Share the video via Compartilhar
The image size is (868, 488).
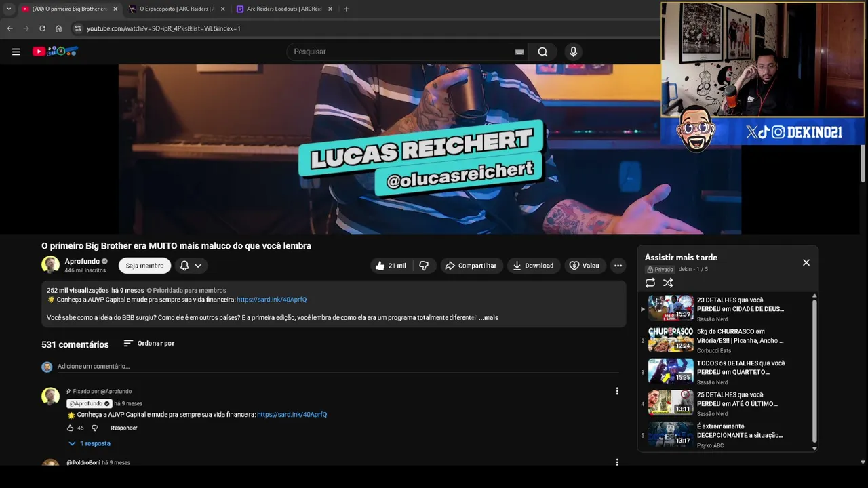[471, 266]
